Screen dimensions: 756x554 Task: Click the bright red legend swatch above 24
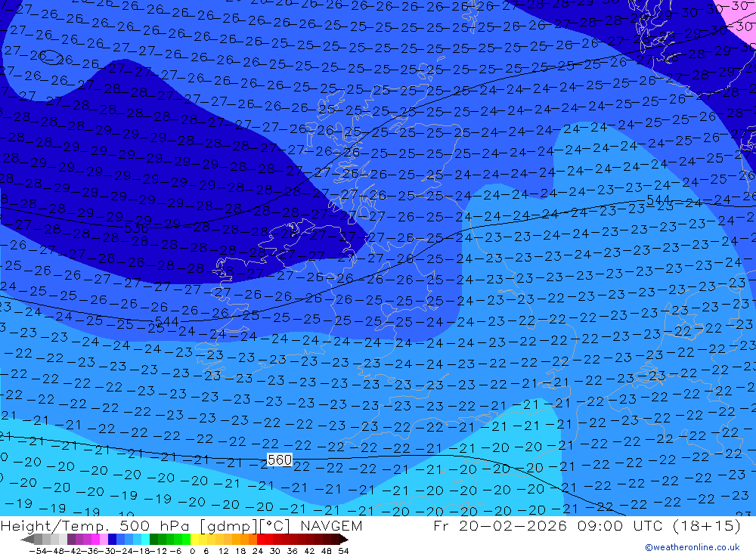click(x=261, y=539)
